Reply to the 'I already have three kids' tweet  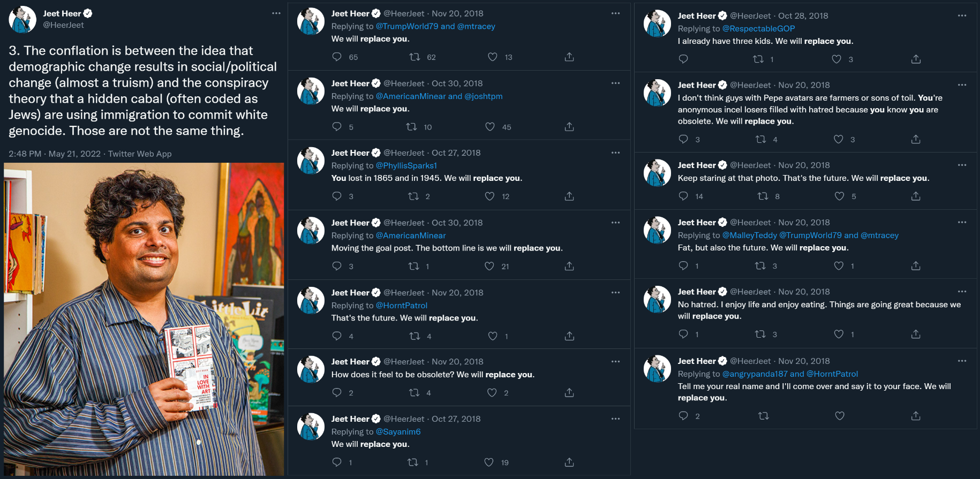tap(683, 59)
